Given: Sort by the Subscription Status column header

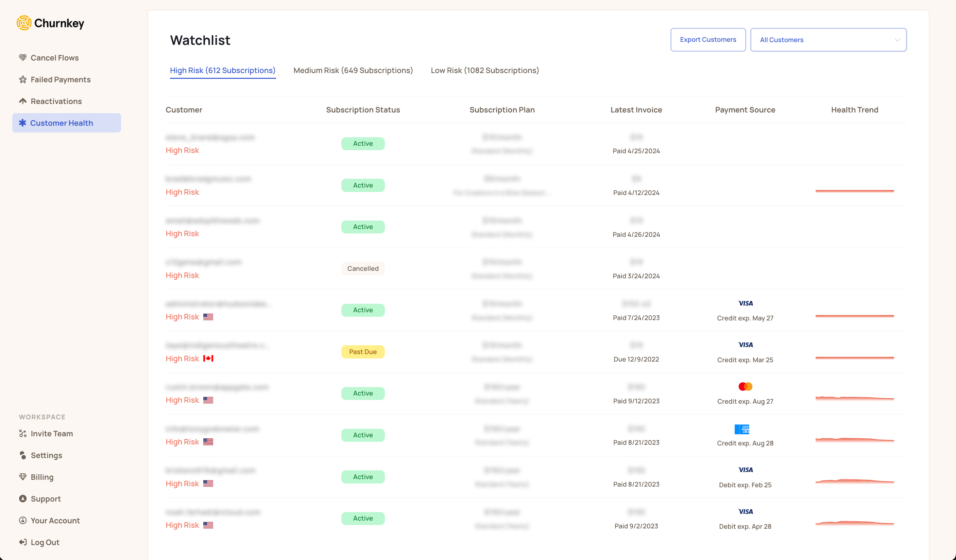Looking at the screenshot, I should 363,109.
